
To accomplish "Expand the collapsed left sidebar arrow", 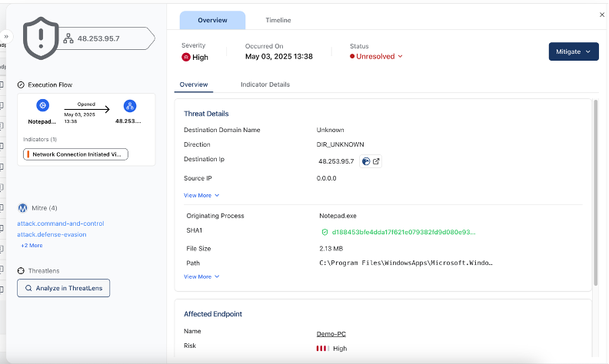I will click(x=6, y=36).
